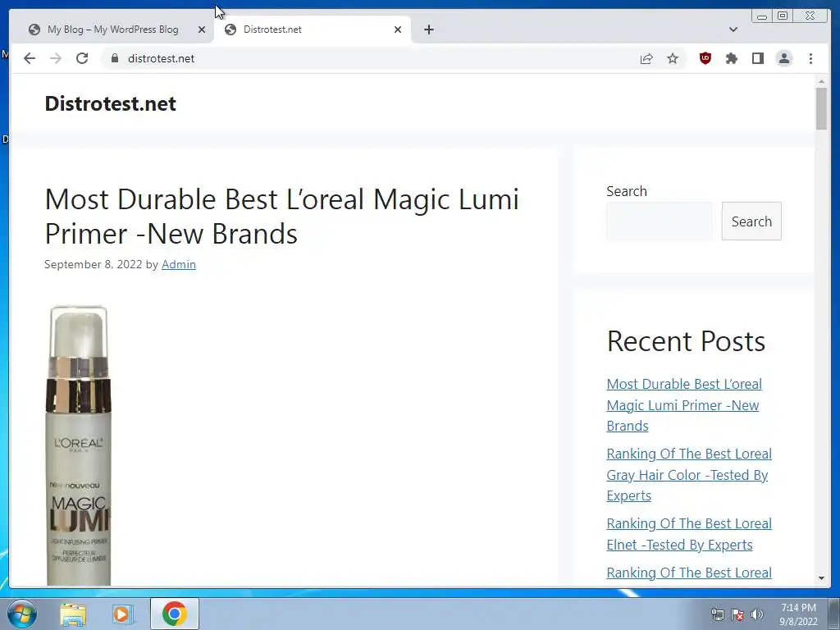Viewport: 840px width, 630px height.
Task: Close the Distrotest.net tab
Action: 398,30
